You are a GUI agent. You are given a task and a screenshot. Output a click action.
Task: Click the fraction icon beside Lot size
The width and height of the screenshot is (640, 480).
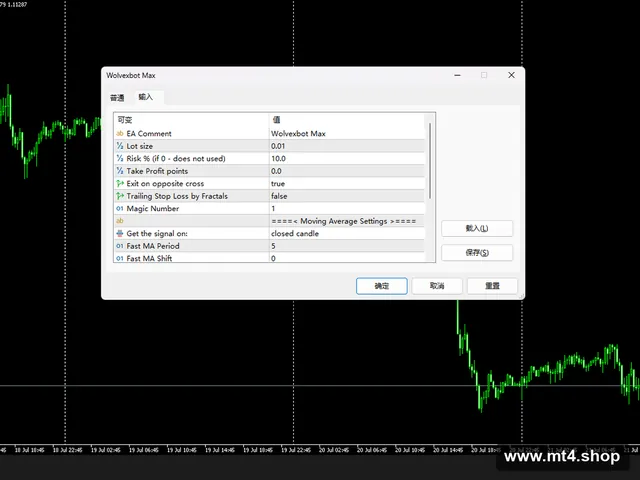120,146
